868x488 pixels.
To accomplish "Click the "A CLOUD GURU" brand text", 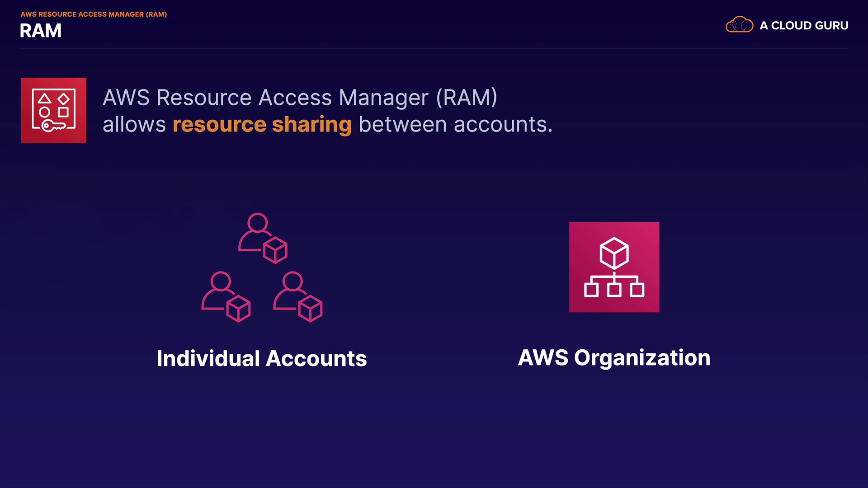I will tap(803, 26).
